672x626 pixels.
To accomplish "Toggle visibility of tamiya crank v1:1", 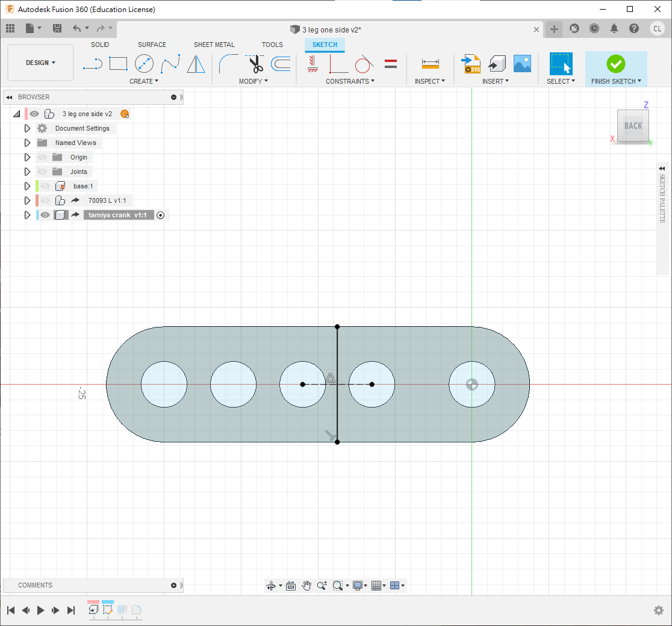I will (x=45, y=215).
